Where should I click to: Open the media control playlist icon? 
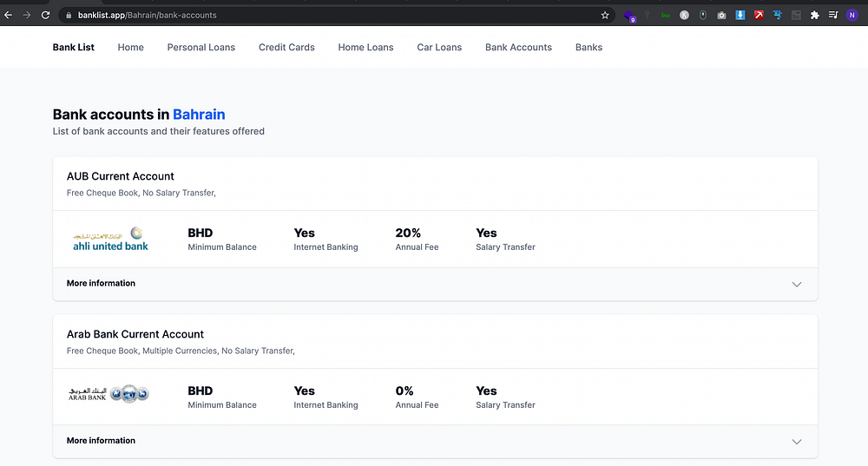[833, 15]
